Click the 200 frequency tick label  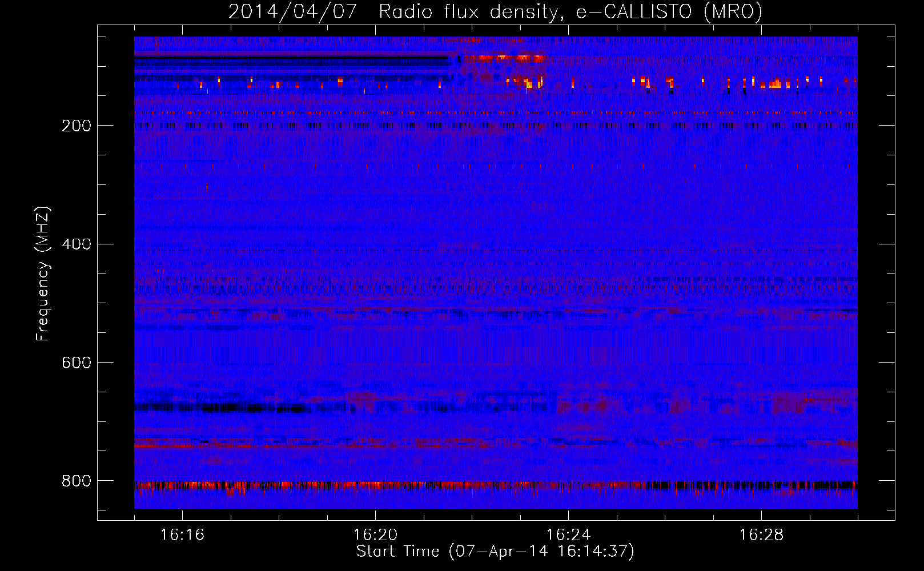77,126
